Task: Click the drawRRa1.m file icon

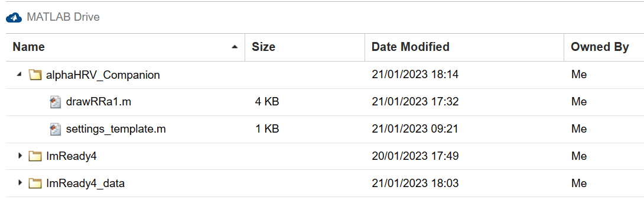Action: point(56,102)
